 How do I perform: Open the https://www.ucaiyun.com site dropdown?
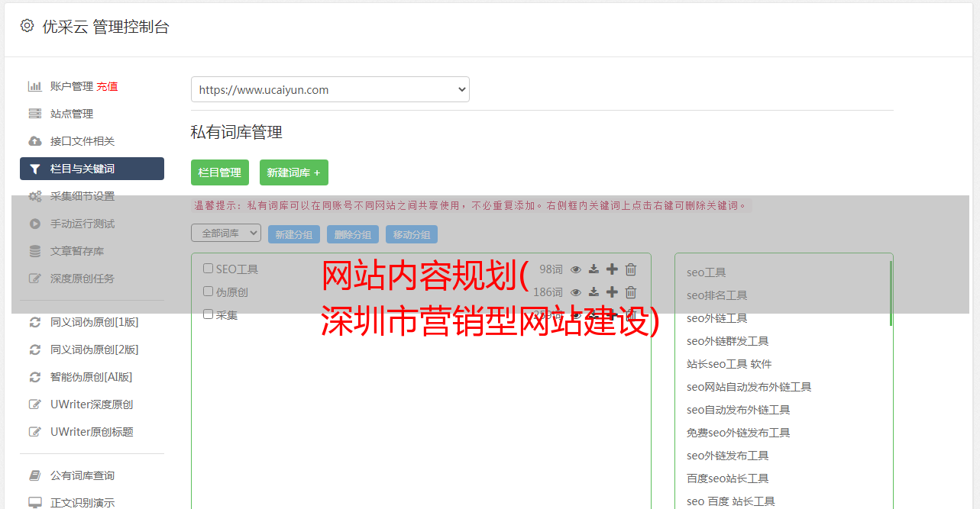click(330, 89)
